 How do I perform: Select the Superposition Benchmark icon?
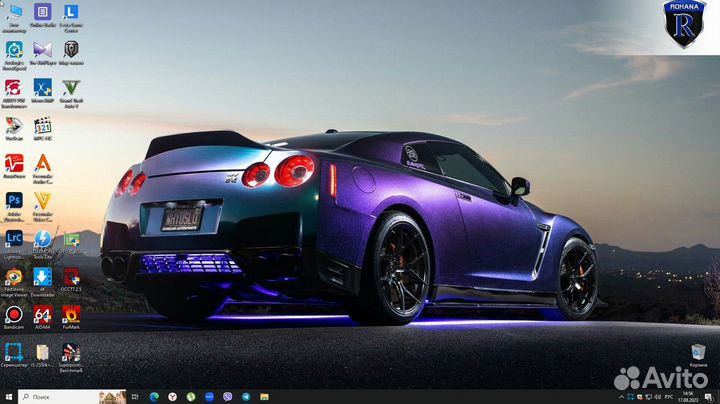pyautogui.click(x=71, y=358)
